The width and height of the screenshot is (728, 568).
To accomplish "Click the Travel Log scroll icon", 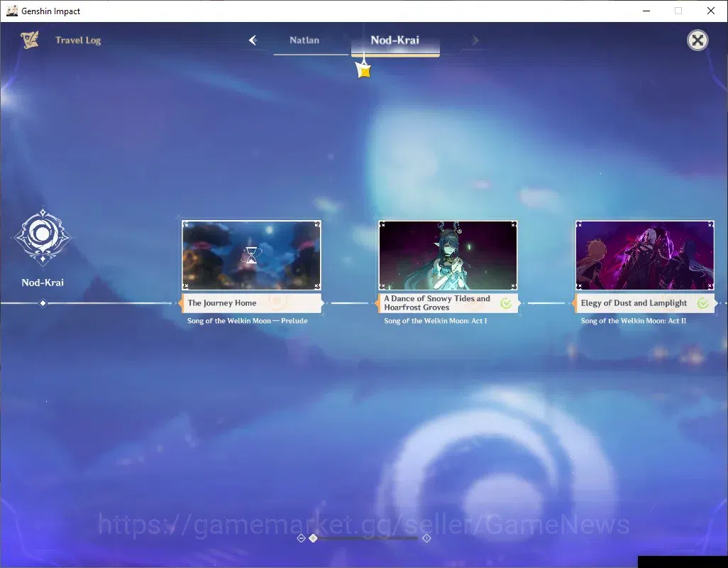I will pos(30,40).
